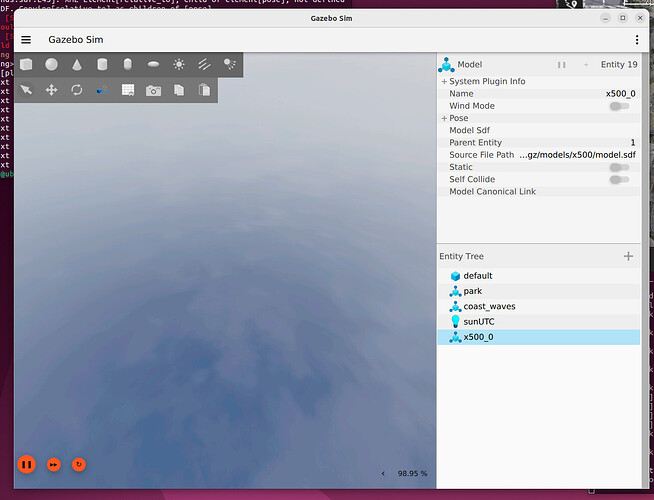Screen dimensions: 654x500
Task: Click the Model Canonical Link row
Action: pos(539,191)
